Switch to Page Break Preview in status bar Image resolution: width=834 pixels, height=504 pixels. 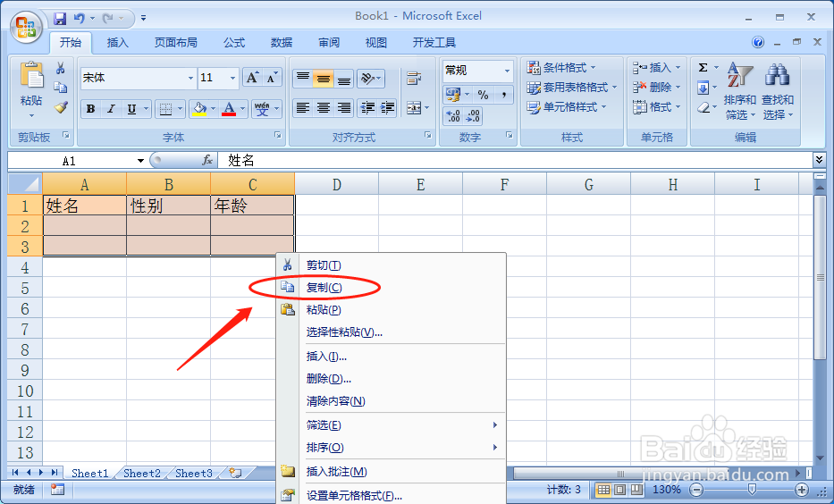(x=637, y=489)
